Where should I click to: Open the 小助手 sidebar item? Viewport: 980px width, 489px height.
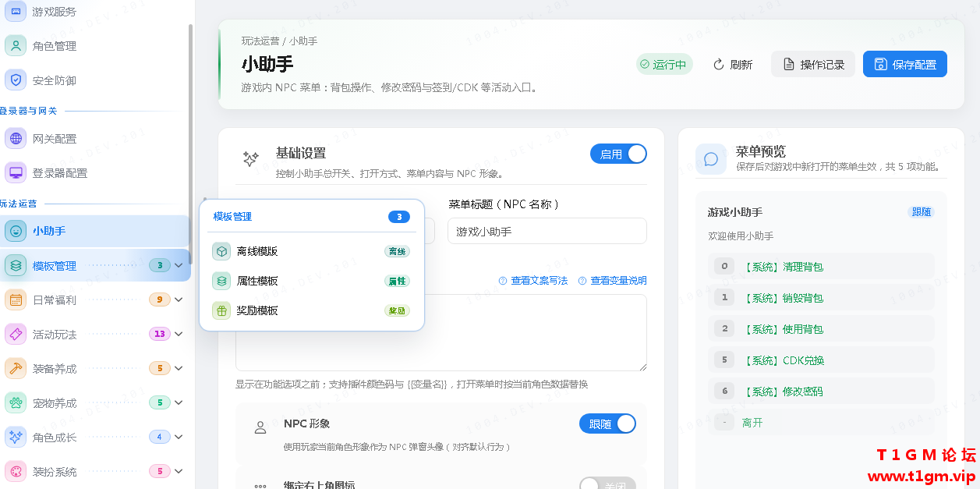(x=95, y=231)
